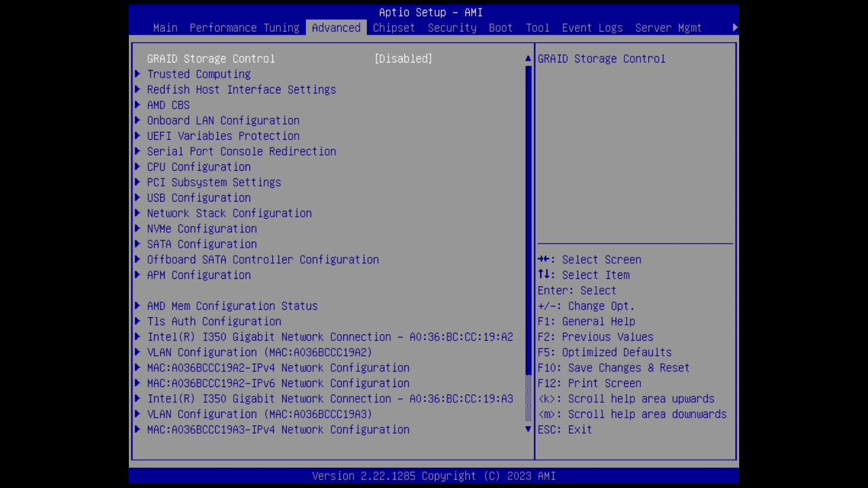Click the list scrollbar thumb

tap(528, 220)
